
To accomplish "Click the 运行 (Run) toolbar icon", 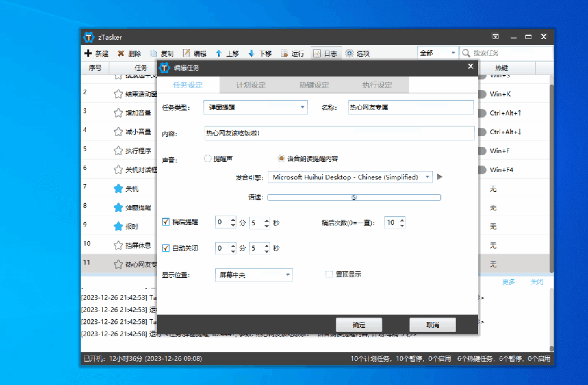I will pyautogui.click(x=284, y=53).
